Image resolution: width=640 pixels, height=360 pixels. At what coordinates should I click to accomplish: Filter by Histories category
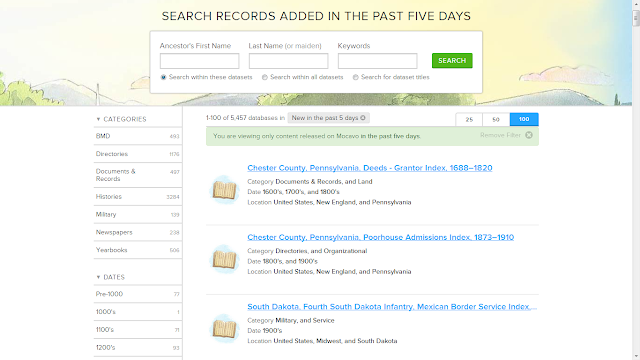(x=138, y=197)
